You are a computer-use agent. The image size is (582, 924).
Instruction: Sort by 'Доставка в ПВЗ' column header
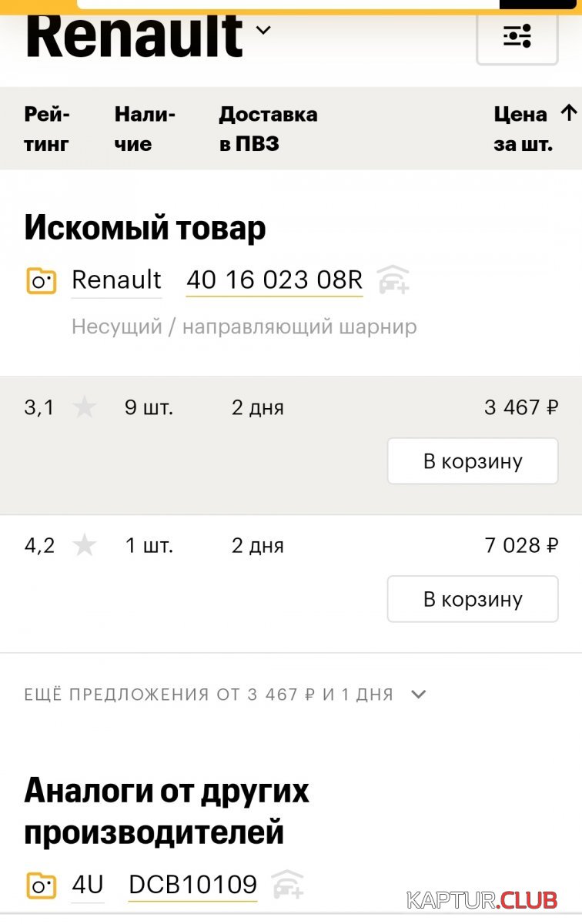pos(268,129)
